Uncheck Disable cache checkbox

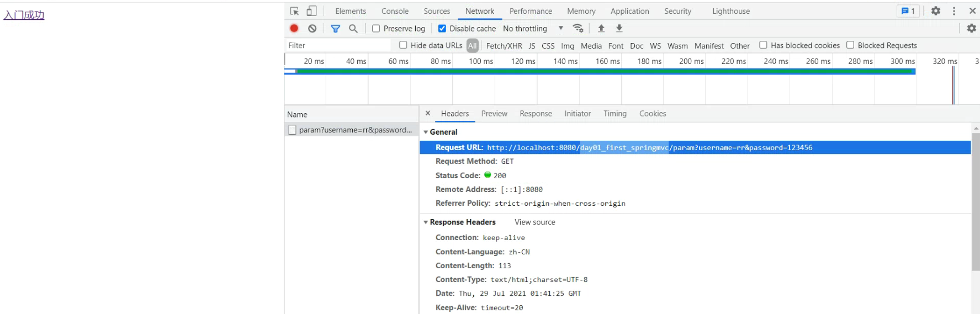tap(442, 28)
